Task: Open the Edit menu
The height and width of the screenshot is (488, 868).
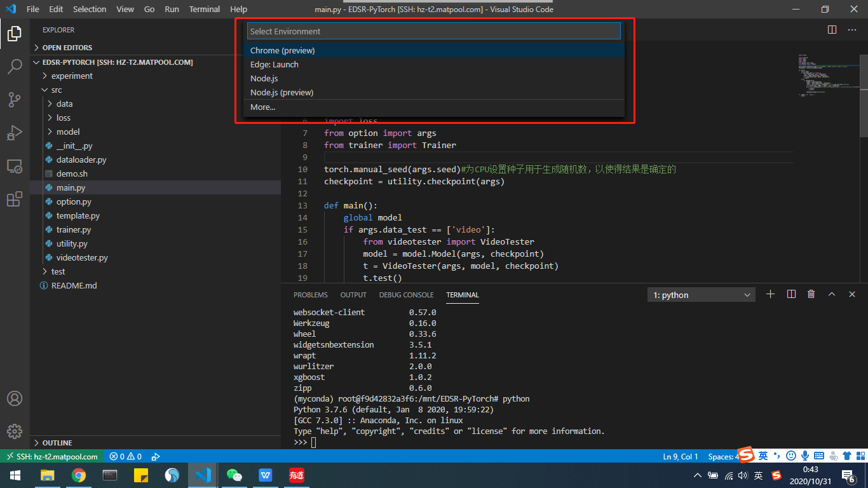Action: (x=56, y=9)
